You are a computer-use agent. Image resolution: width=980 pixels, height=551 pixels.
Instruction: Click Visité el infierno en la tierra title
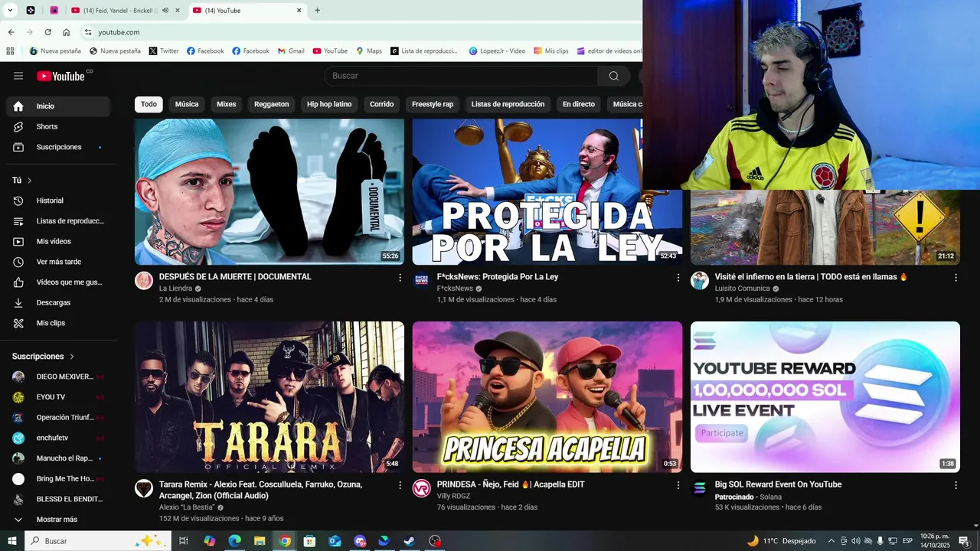tap(811, 277)
